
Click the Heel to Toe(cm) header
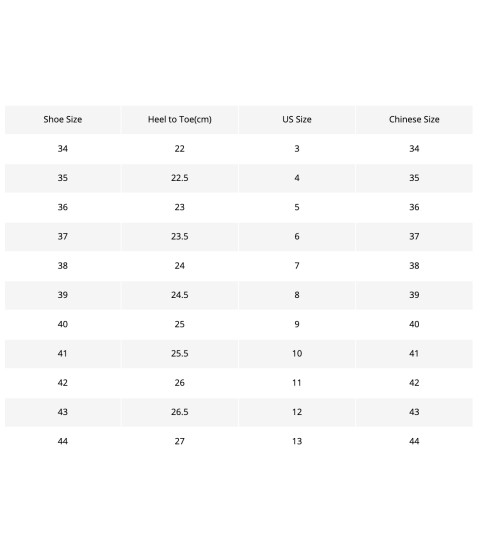click(180, 119)
